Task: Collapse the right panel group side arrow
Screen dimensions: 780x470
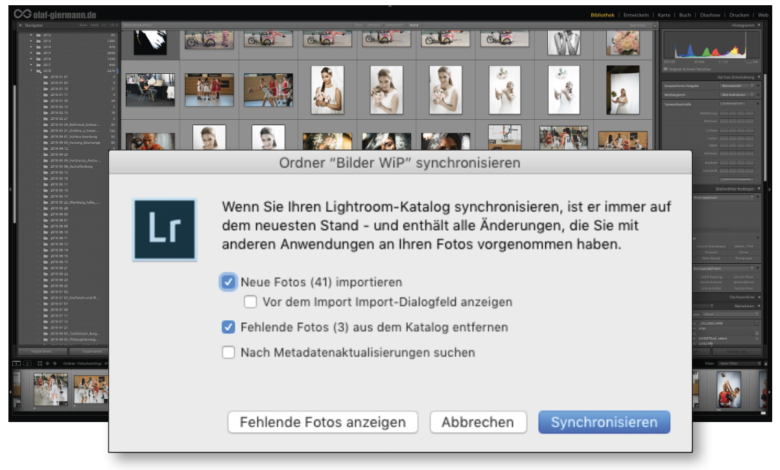Action: pyautogui.click(x=770, y=189)
